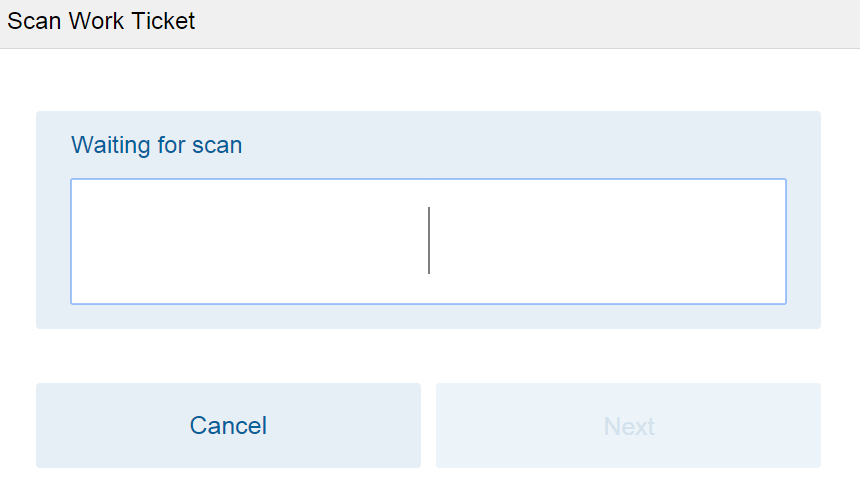This screenshot has width=860, height=488.
Task: Click inside the barcode entry box
Action: click(428, 241)
